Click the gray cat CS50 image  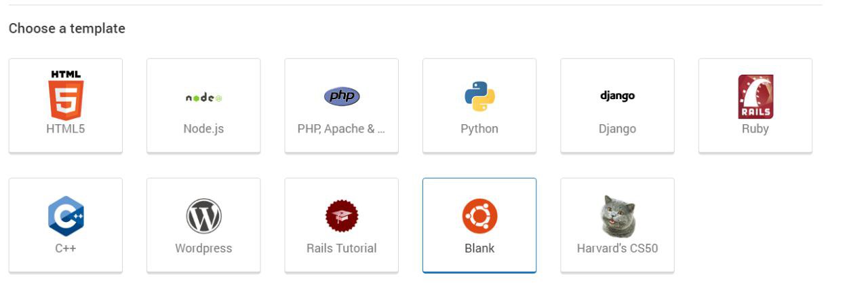tap(617, 217)
